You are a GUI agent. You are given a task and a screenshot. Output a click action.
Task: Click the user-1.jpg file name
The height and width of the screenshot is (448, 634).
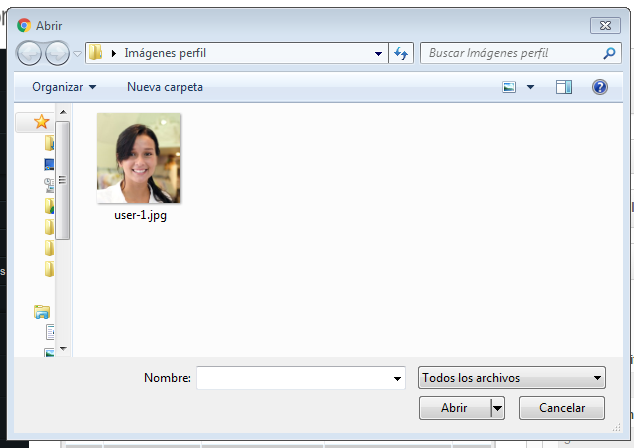click(140, 215)
